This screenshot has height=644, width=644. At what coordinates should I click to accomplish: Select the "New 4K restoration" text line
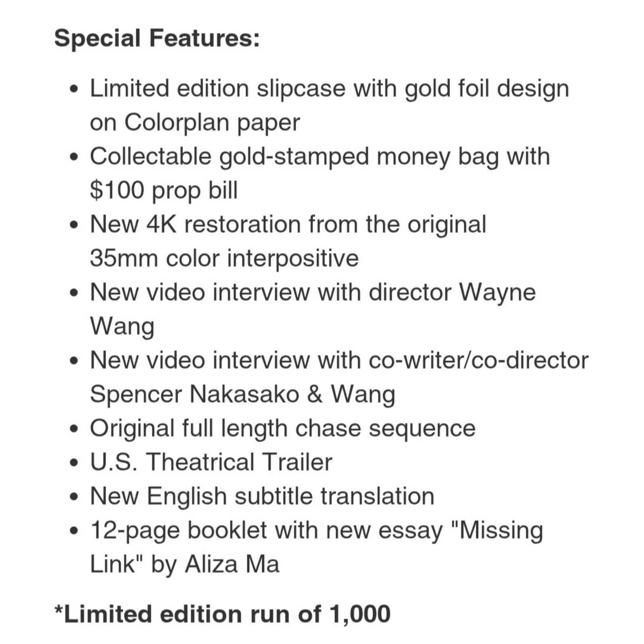288,224
